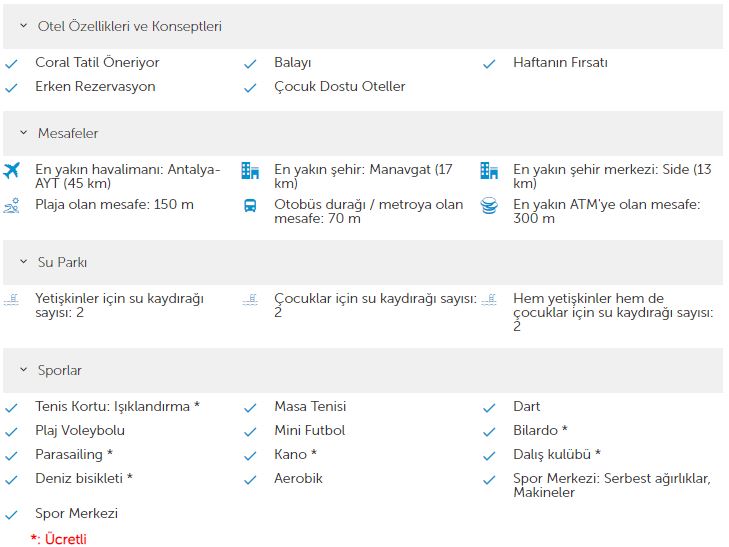Click the water slide icon for adults and children

(489, 299)
